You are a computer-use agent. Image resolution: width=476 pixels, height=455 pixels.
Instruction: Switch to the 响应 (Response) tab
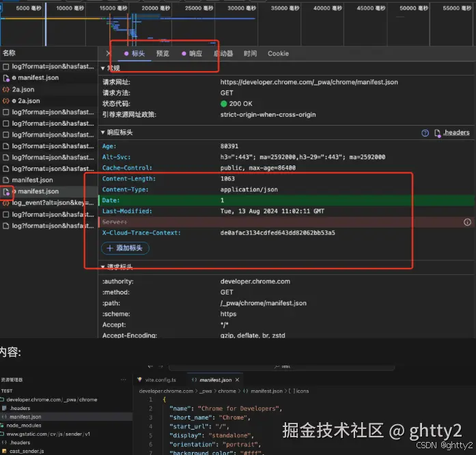click(x=192, y=53)
